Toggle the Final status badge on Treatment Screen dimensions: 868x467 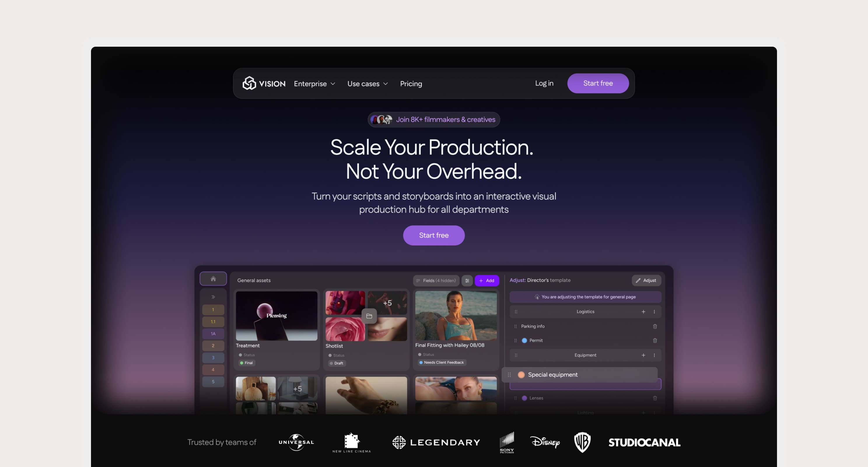tap(247, 363)
